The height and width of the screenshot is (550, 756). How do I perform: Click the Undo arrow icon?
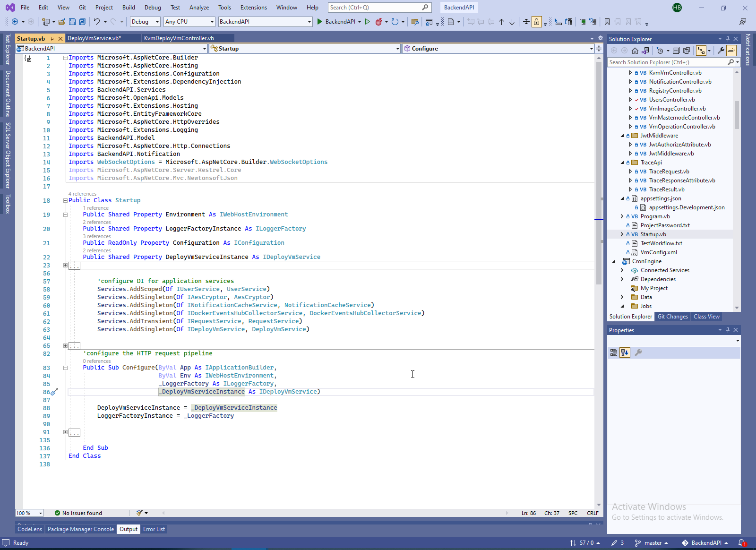(x=97, y=22)
